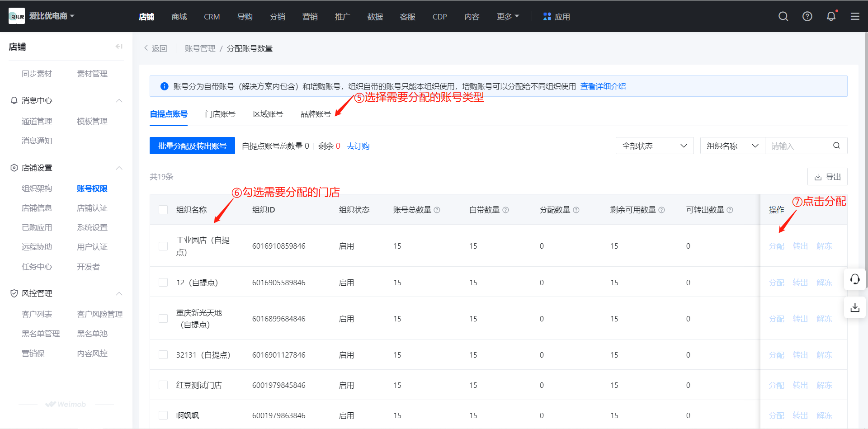The width and height of the screenshot is (868, 429).
Task: Check the 啊飒飒 row checkbox
Action: (x=163, y=415)
